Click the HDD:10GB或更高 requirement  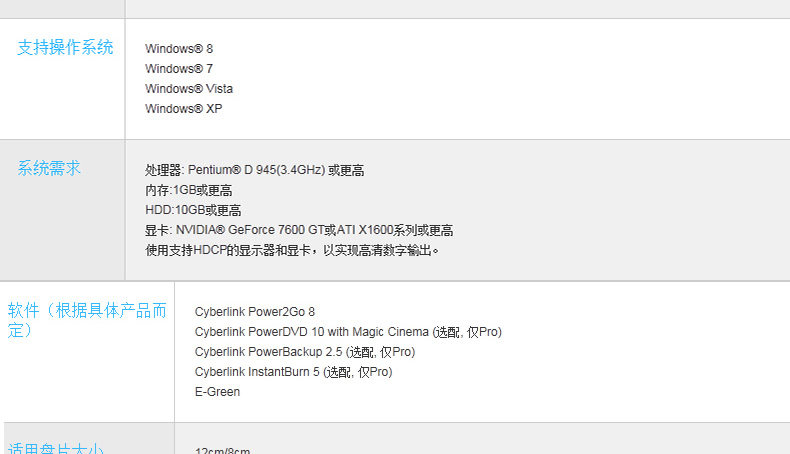pyautogui.click(x=193, y=210)
